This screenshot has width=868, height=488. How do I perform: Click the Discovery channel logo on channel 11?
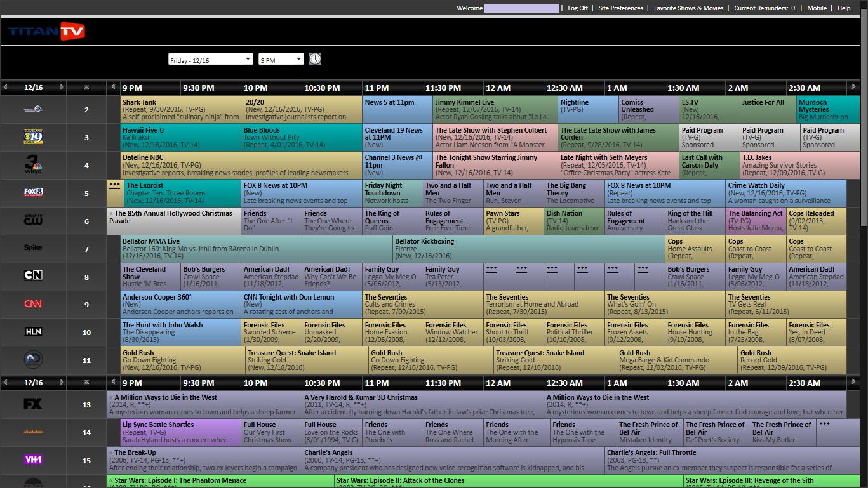click(33, 360)
